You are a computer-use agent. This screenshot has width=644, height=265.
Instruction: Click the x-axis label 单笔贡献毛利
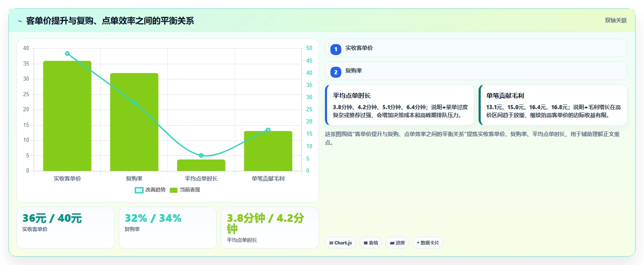coord(268,178)
